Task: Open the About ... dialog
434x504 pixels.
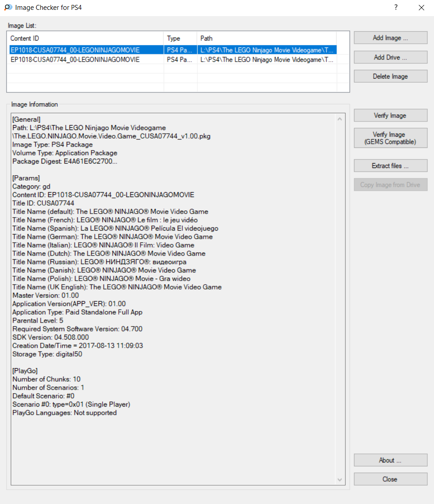Action: (390, 460)
